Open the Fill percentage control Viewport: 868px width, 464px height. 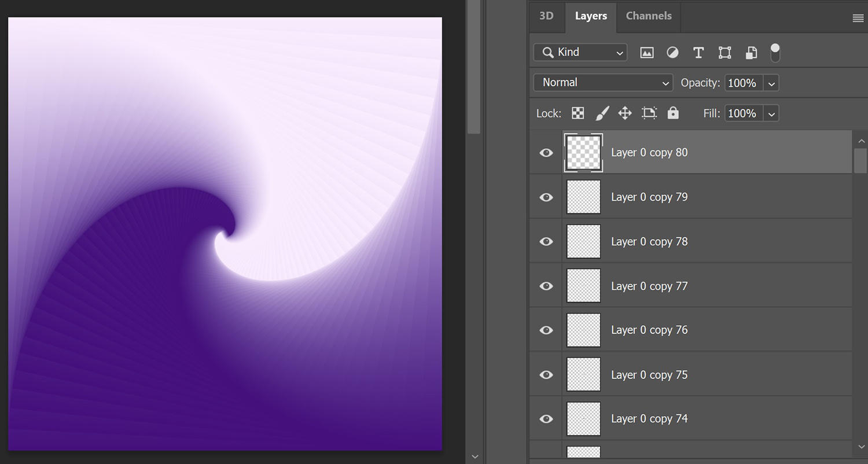coord(771,113)
